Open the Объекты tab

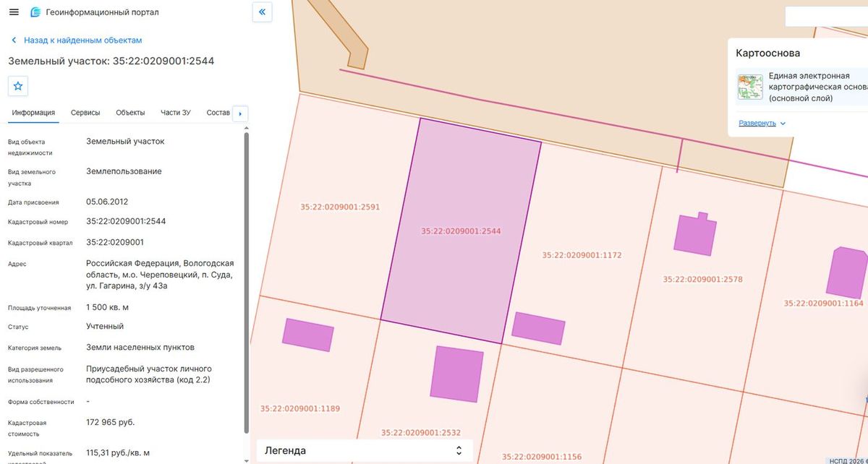coord(130,113)
